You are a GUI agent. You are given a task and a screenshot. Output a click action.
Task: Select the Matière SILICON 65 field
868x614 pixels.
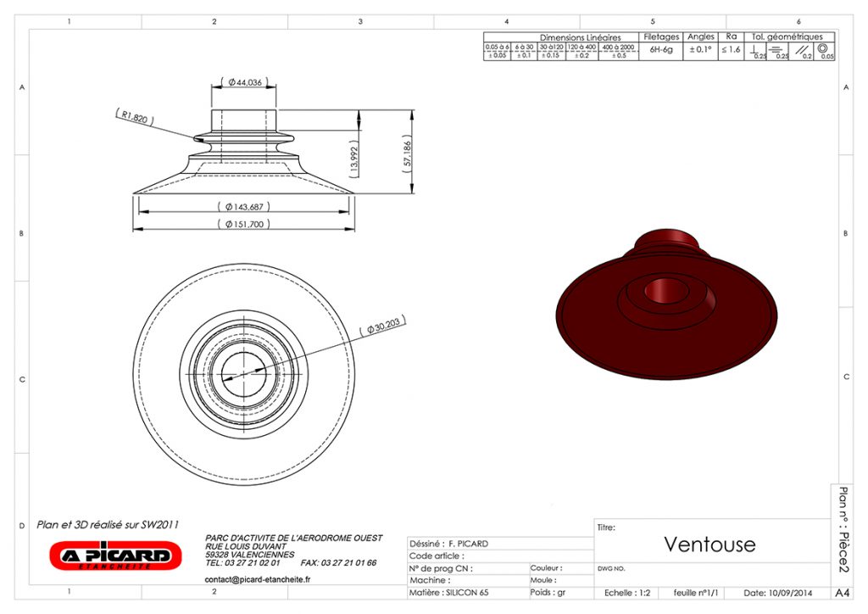[x=449, y=592]
